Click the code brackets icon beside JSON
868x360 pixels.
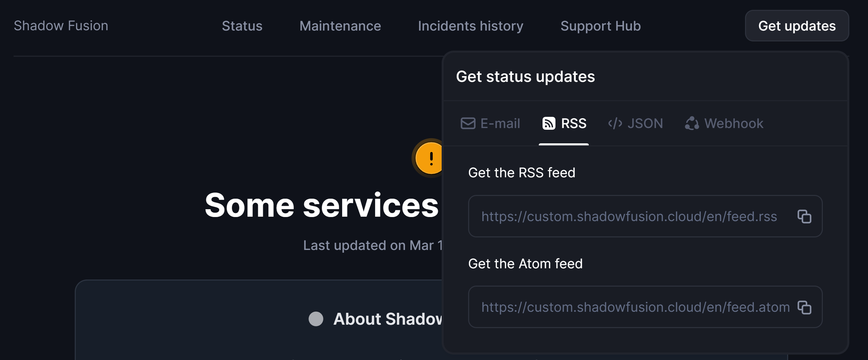pyautogui.click(x=615, y=123)
